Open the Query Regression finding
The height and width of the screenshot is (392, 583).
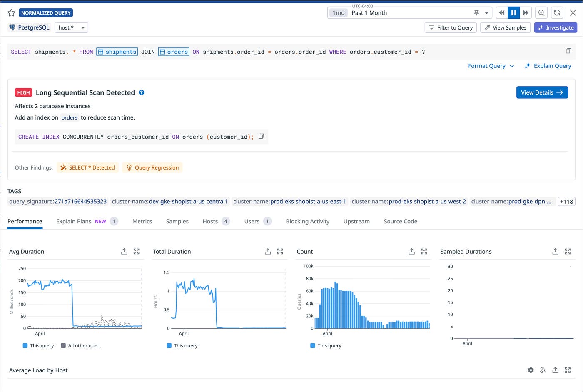click(152, 167)
